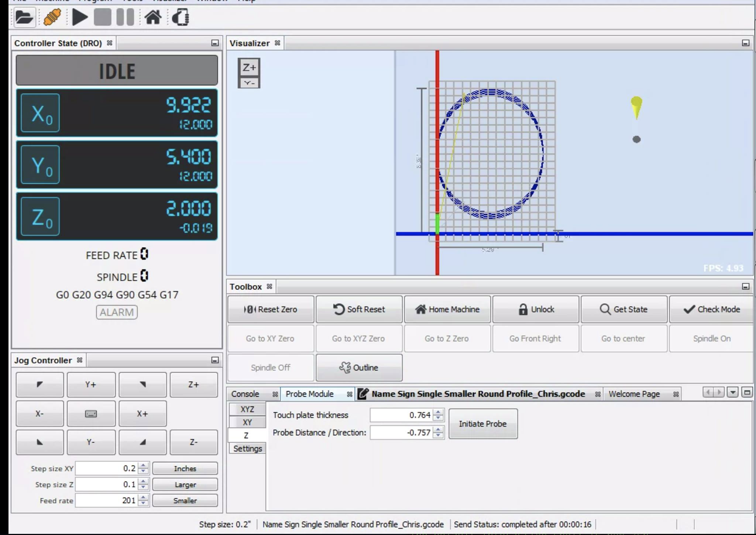Jog X- button
The height and width of the screenshot is (535, 756).
tap(40, 414)
